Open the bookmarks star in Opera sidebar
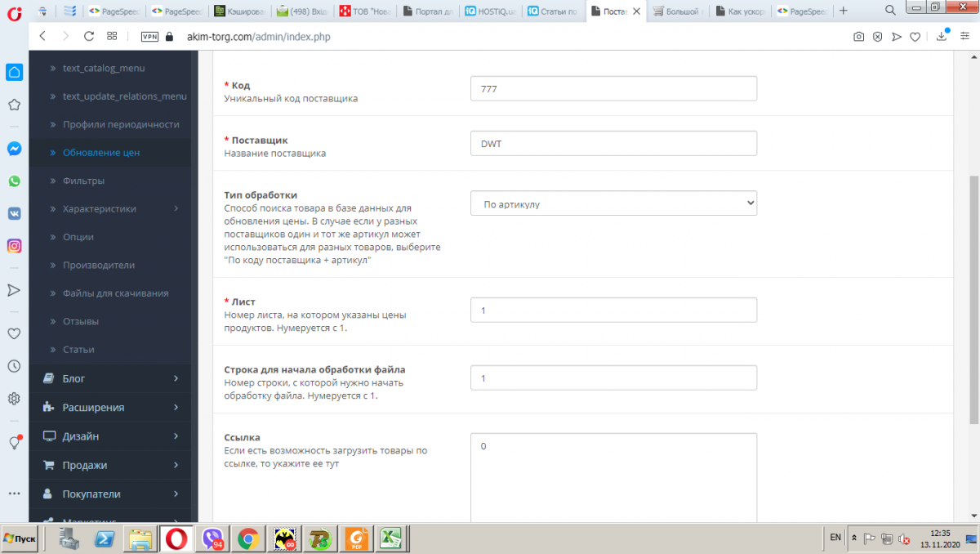Screen dimensions: 980x554 [14, 105]
